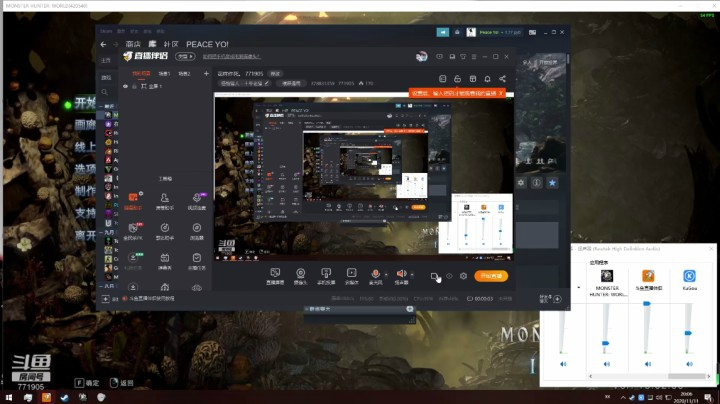Open the 弹幕助手 tool in the Douyu toolbox
Image resolution: width=720 pixels, height=404 pixels.
coord(133,201)
